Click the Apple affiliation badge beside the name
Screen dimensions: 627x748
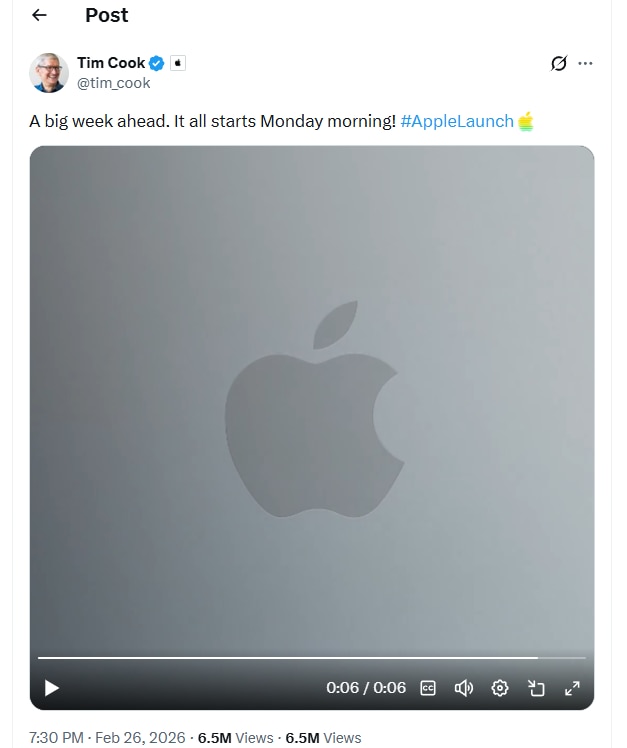click(x=178, y=63)
